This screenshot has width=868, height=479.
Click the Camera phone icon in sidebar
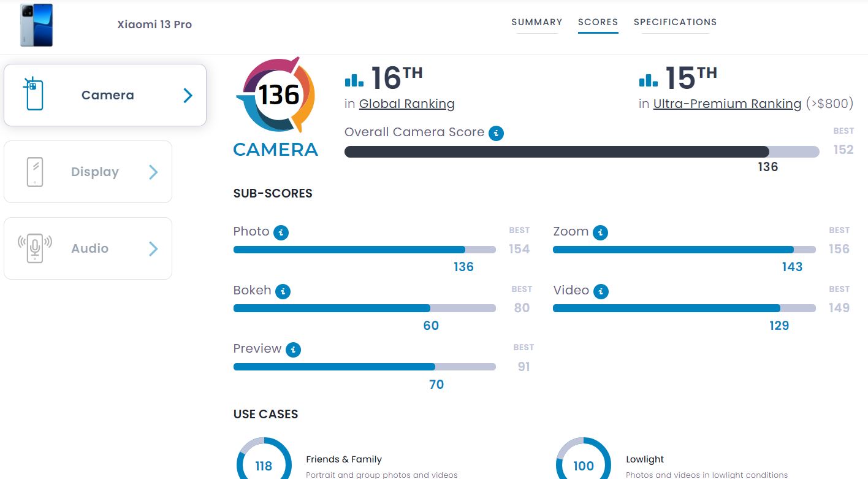point(34,94)
